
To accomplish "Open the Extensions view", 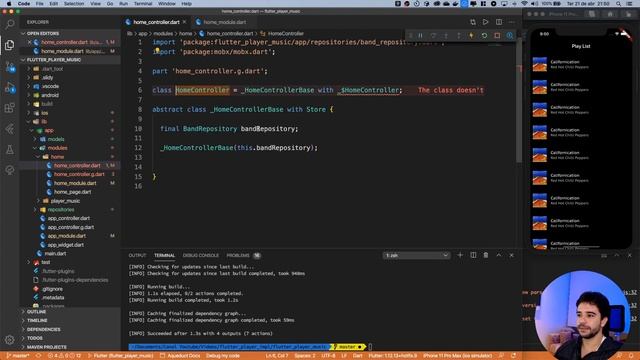I will (9, 108).
